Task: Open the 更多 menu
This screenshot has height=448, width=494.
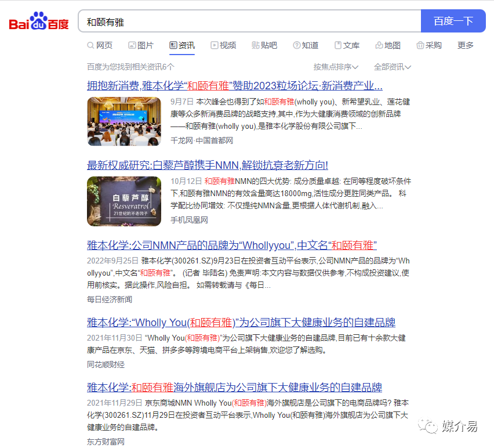Action: pos(466,45)
